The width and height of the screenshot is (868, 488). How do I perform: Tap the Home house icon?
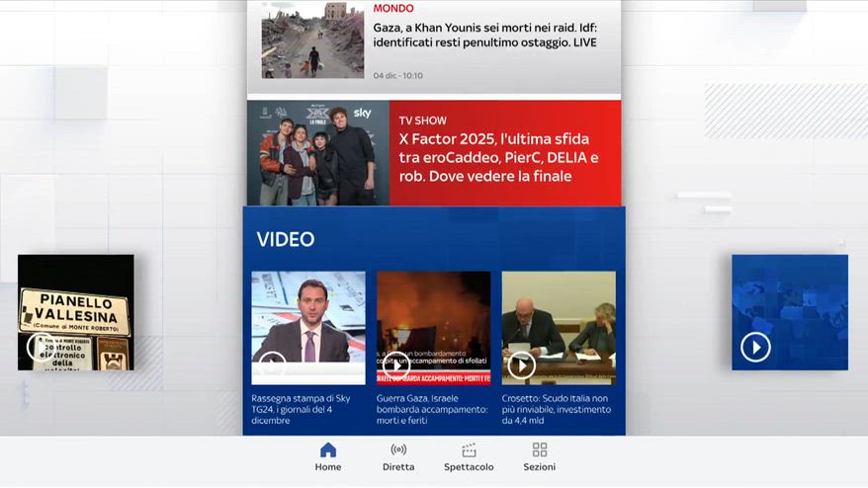[x=328, y=450]
